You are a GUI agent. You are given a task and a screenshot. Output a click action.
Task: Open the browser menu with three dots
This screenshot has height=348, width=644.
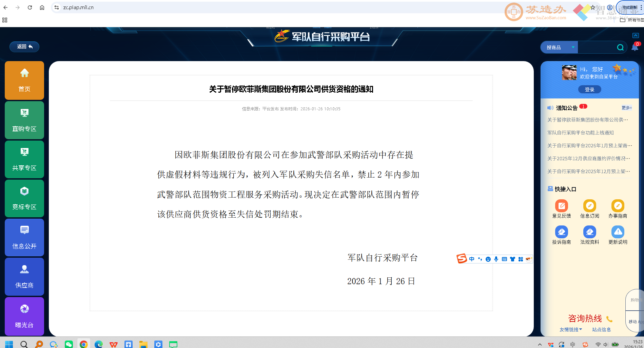tap(641, 7)
